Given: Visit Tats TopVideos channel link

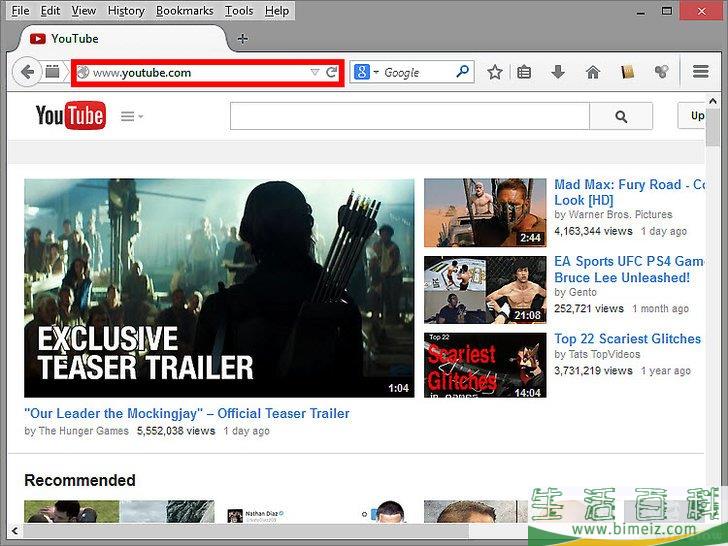Looking at the screenshot, I should click(604, 354).
